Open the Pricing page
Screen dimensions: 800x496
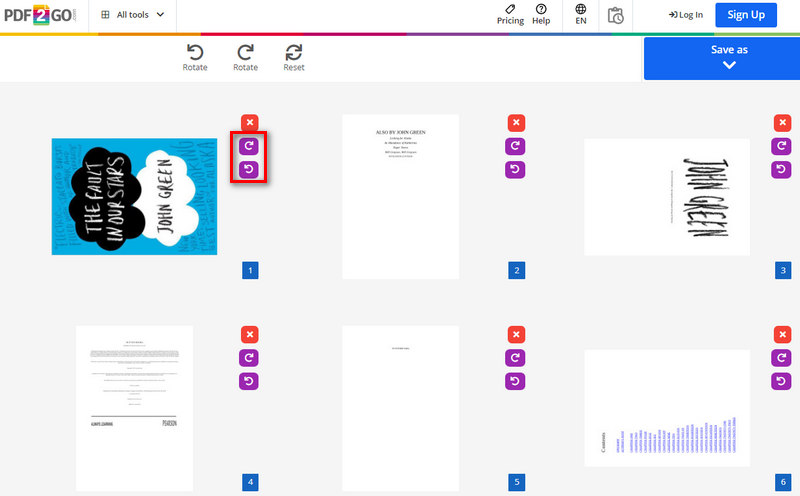coord(510,15)
